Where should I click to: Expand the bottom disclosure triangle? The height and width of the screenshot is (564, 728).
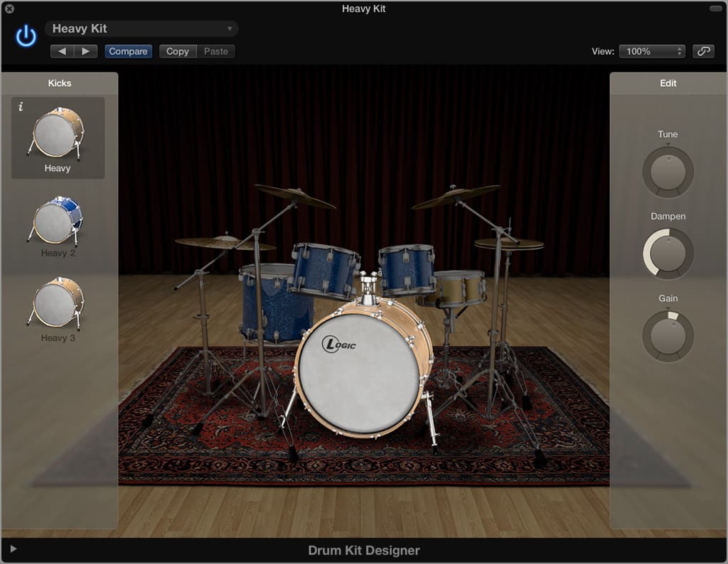13,549
